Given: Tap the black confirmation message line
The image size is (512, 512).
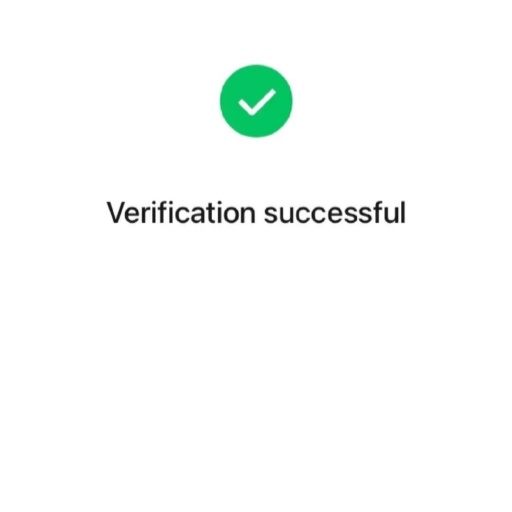Looking at the screenshot, I should [256, 213].
